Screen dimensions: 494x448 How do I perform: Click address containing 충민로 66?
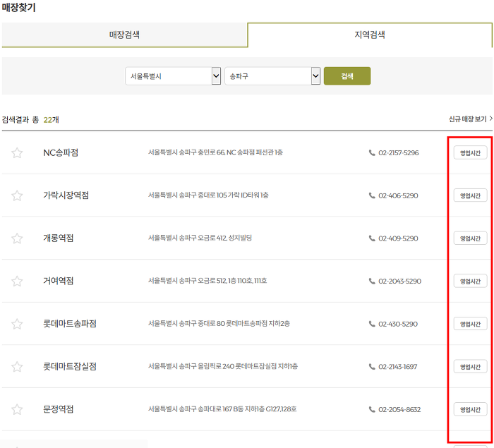(215, 152)
